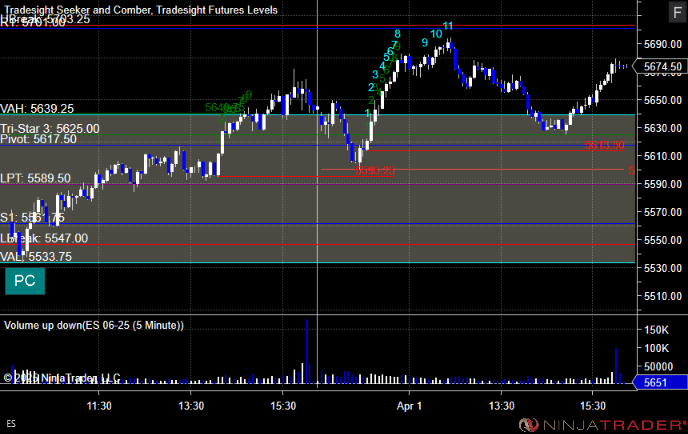Select the 11:30 time axis label
The height and width of the screenshot is (434, 688).
(99, 406)
